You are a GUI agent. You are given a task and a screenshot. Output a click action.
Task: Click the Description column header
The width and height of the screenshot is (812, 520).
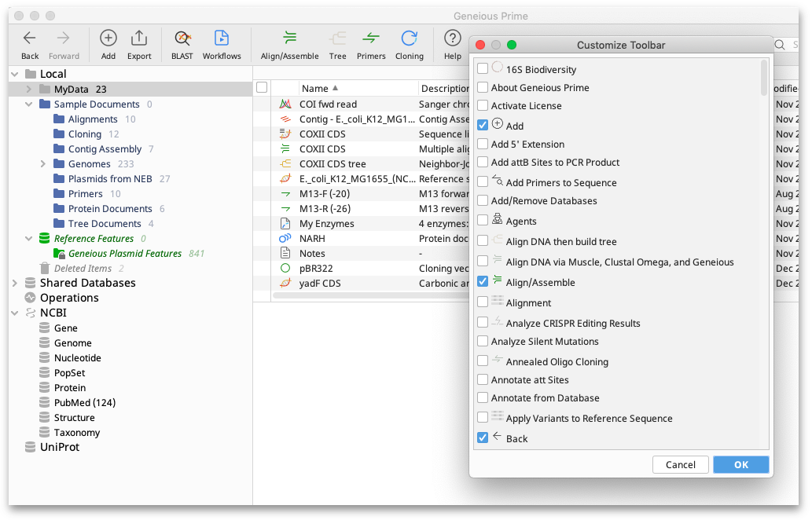tap(444, 89)
